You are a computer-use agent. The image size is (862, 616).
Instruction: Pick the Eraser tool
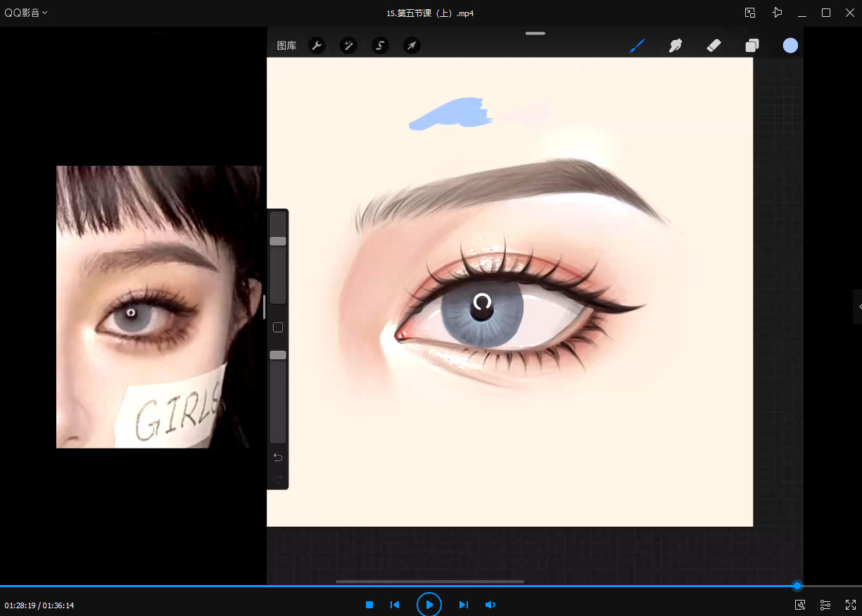(714, 46)
